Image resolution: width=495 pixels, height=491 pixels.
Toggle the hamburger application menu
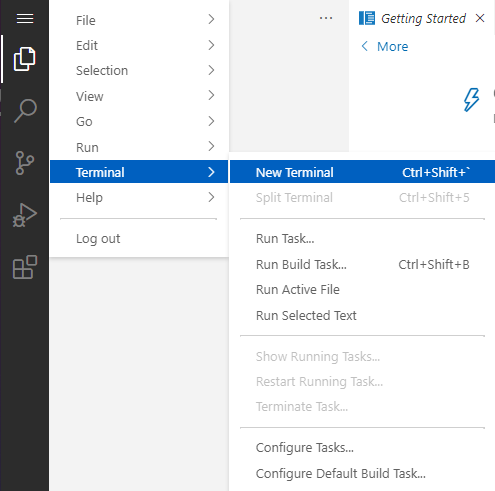(x=25, y=19)
